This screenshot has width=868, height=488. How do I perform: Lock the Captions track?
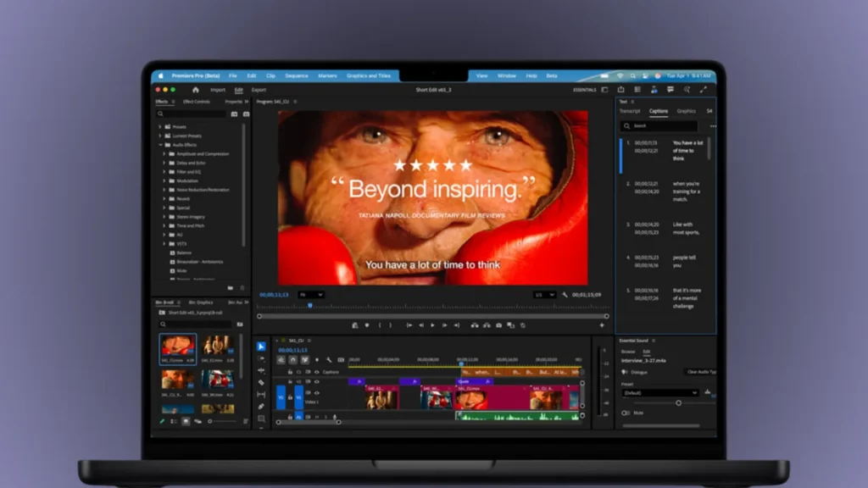tap(290, 372)
